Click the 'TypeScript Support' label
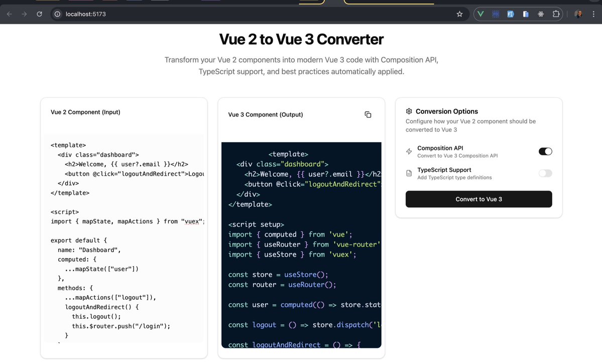 click(x=444, y=170)
